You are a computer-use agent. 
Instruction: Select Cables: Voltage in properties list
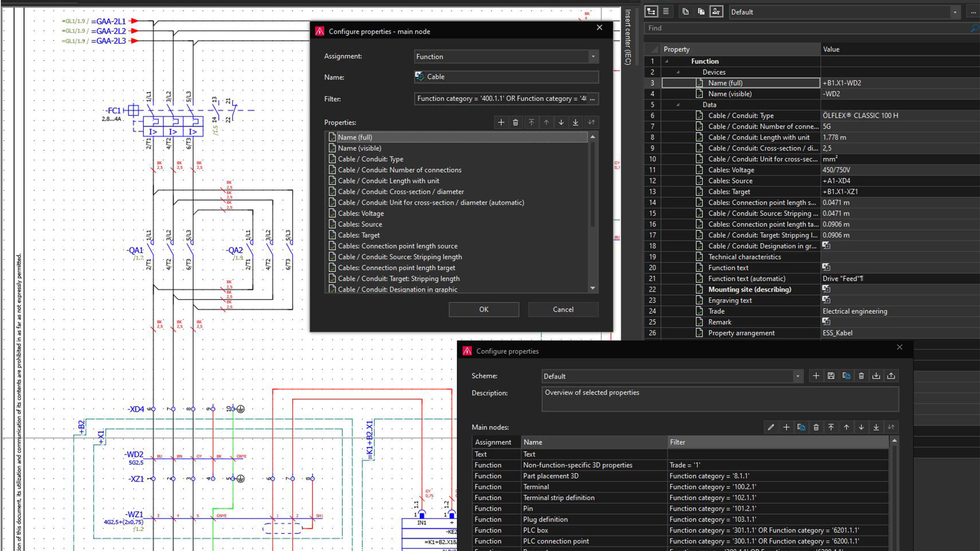pyautogui.click(x=361, y=213)
